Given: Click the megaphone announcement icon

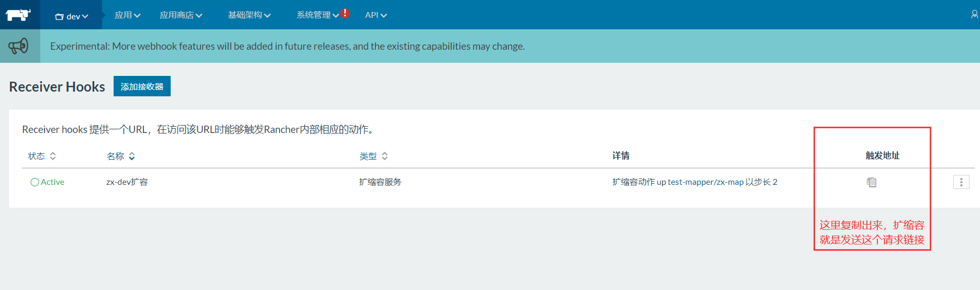Looking at the screenshot, I should pos(19,46).
